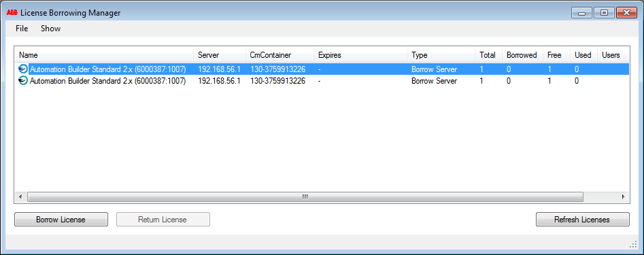Click the horizontal scrollbar thumb
The width and height of the screenshot is (644, 255).
305,197
